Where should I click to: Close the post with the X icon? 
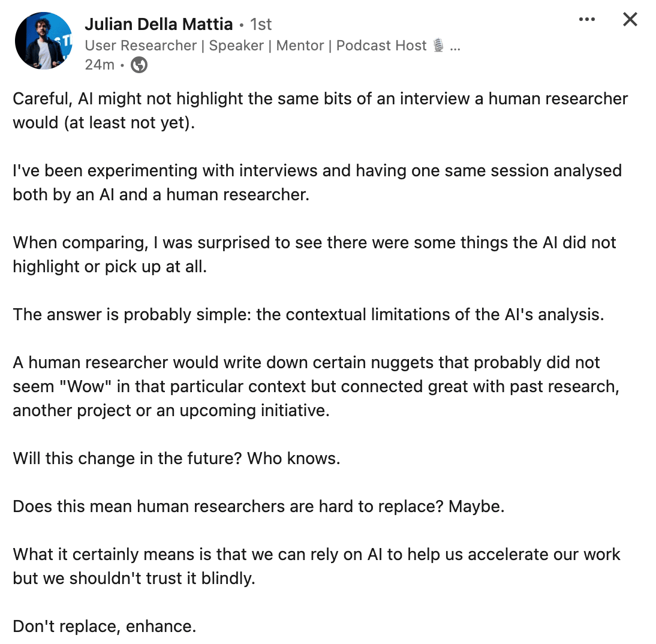(x=630, y=19)
